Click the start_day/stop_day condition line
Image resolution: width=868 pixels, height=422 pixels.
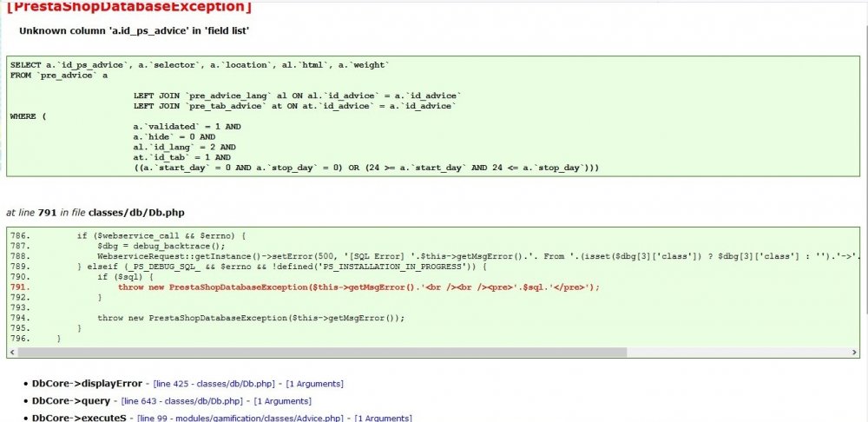pyautogui.click(x=366, y=168)
